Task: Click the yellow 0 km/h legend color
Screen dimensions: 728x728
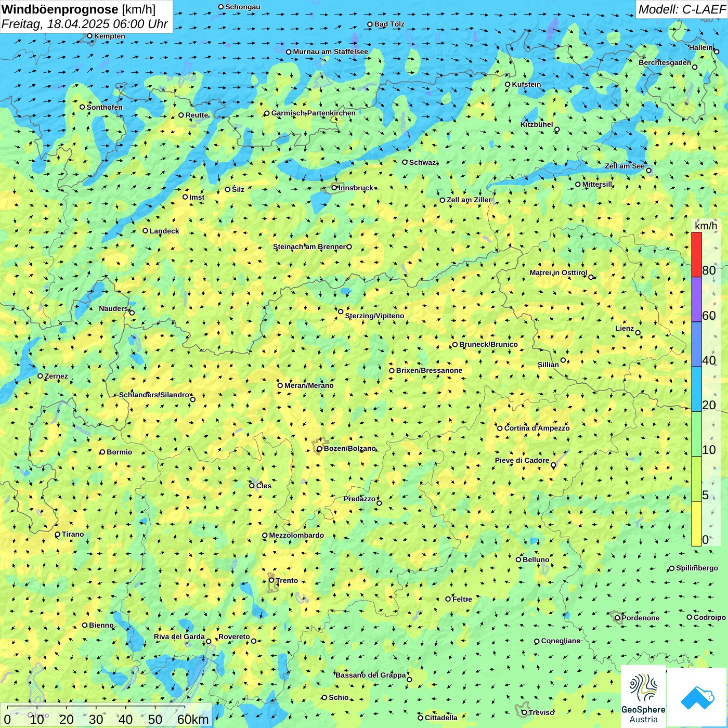Action: pyautogui.click(x=696, y=524)
